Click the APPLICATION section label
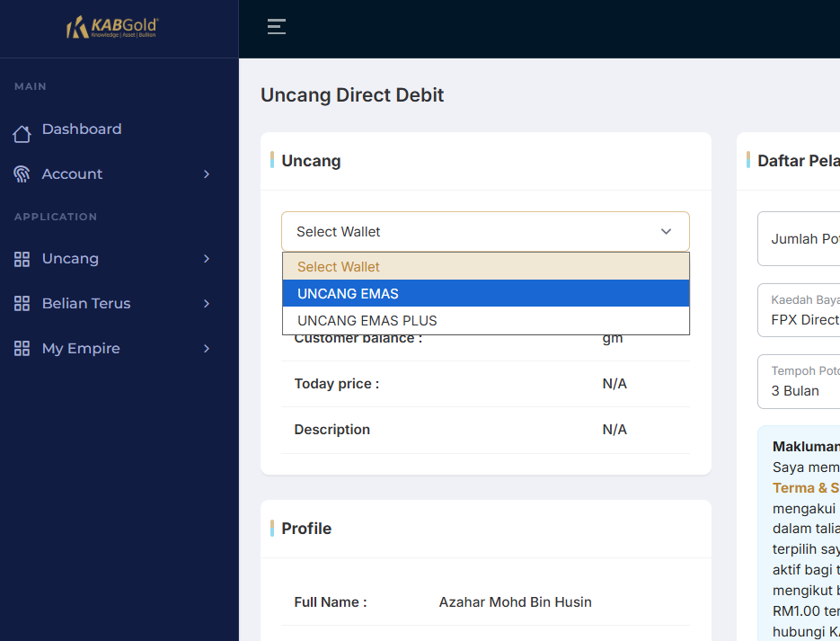The height and width of the screenshot is (641, 840). click(56, 217)
